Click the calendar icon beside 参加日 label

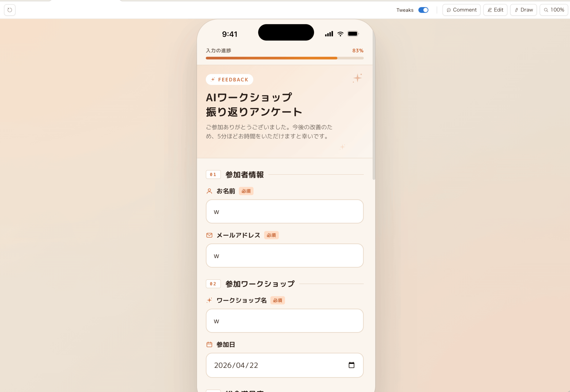209,345
